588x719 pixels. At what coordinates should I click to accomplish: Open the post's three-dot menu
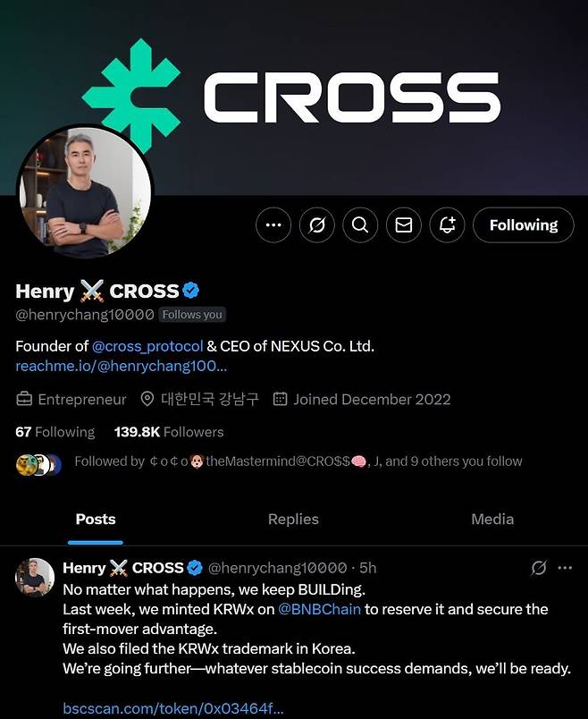(565, 568)
